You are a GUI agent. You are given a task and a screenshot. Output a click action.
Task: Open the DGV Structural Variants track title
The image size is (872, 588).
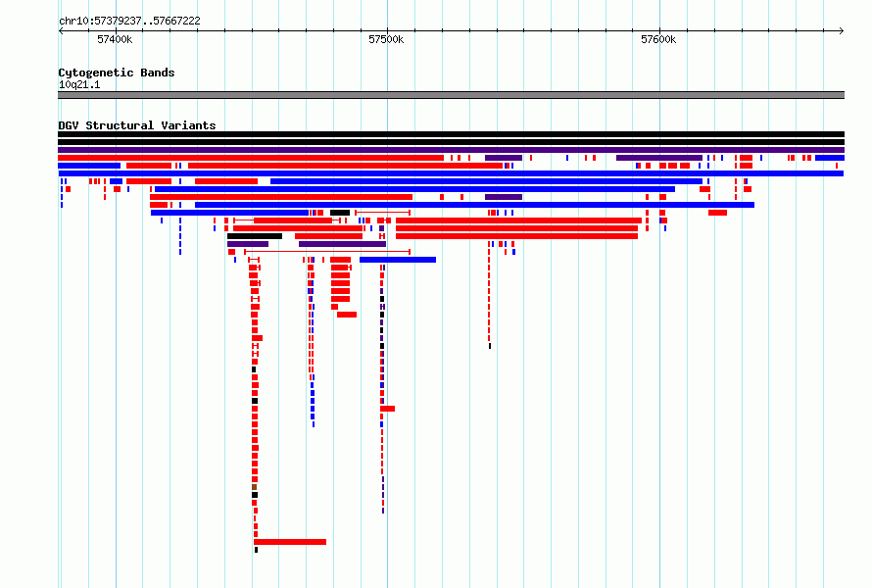(x=137, y=125)
